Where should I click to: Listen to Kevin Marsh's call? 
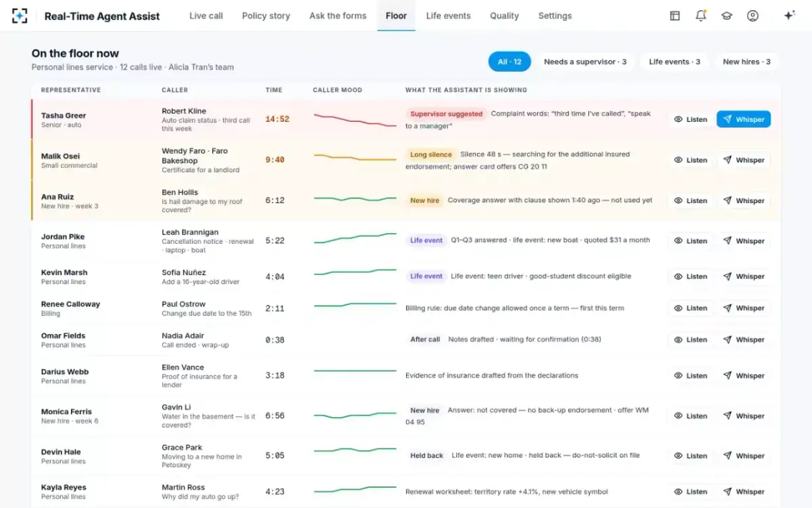point(690,276)
